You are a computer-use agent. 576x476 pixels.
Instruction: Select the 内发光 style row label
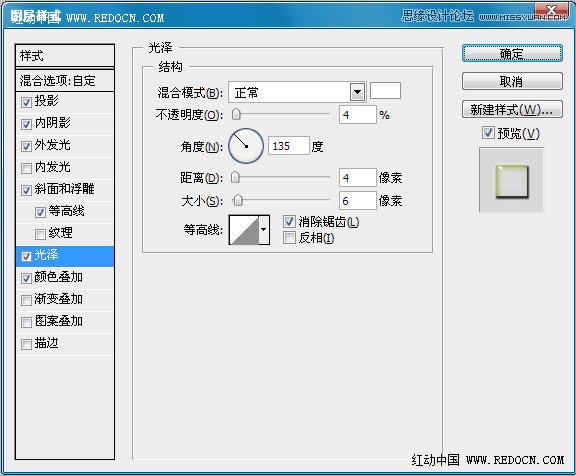(53, 167)
